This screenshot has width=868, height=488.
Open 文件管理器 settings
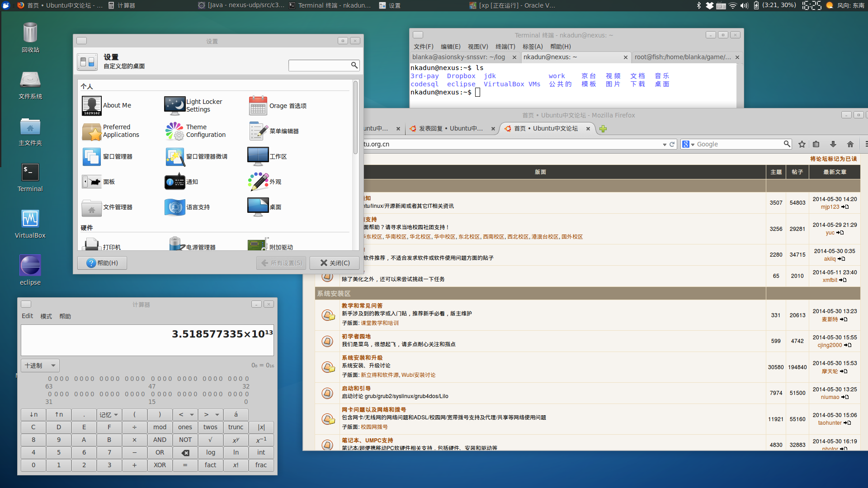(x=107, y=207)
